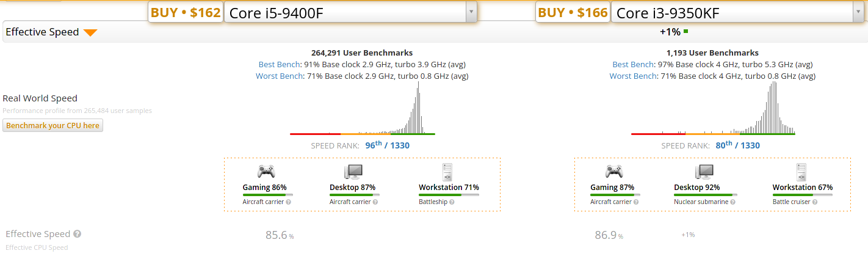868x256 pixels.
Task: Click the i5-9400F Workstation 71% progress bar
Action: click(x=449, y=195)
